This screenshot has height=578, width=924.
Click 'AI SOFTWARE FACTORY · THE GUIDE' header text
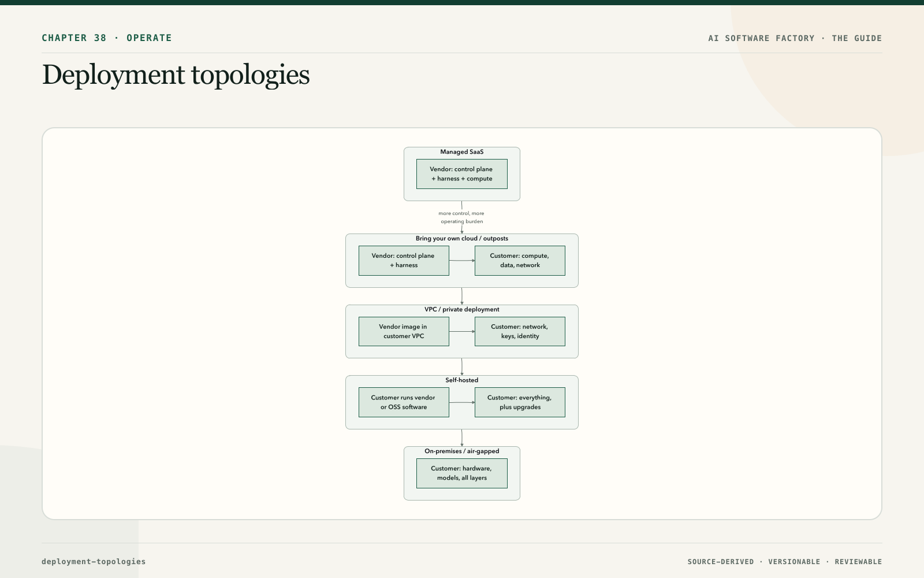(795, 38)
